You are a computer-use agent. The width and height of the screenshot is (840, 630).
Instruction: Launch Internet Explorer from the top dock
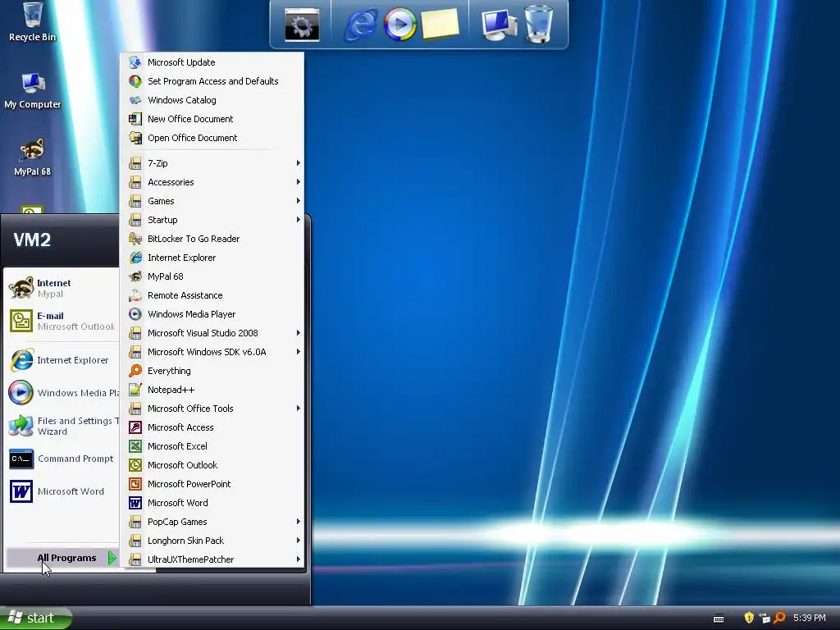point(361,25)
